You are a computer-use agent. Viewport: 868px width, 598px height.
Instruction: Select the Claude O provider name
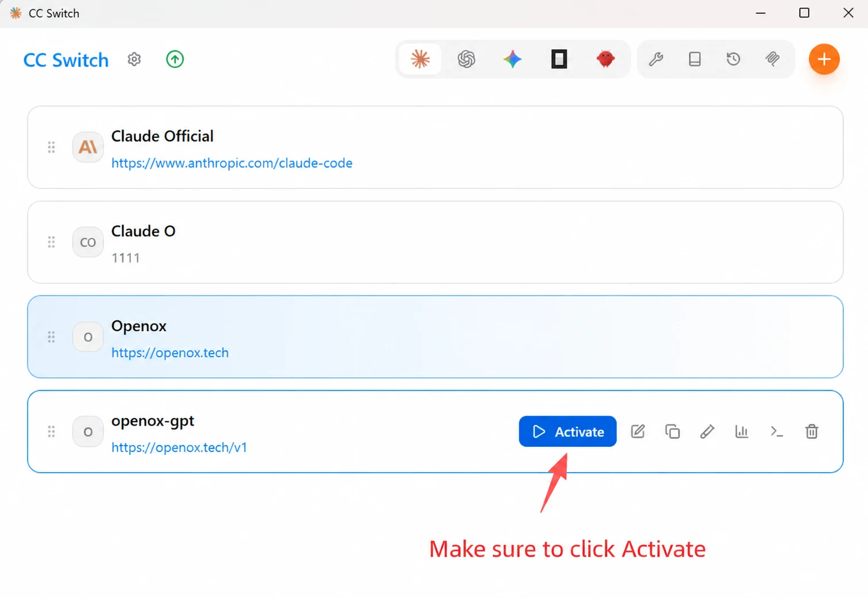click(144, 231)
